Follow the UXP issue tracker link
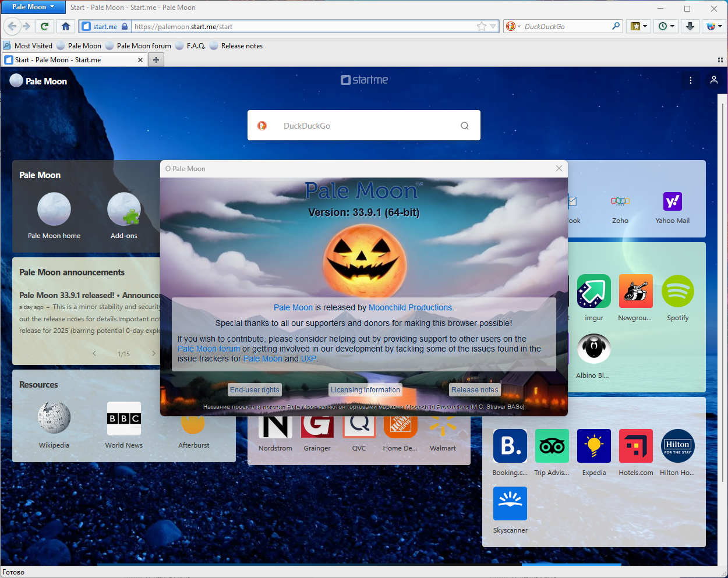 tap(309, 359)
